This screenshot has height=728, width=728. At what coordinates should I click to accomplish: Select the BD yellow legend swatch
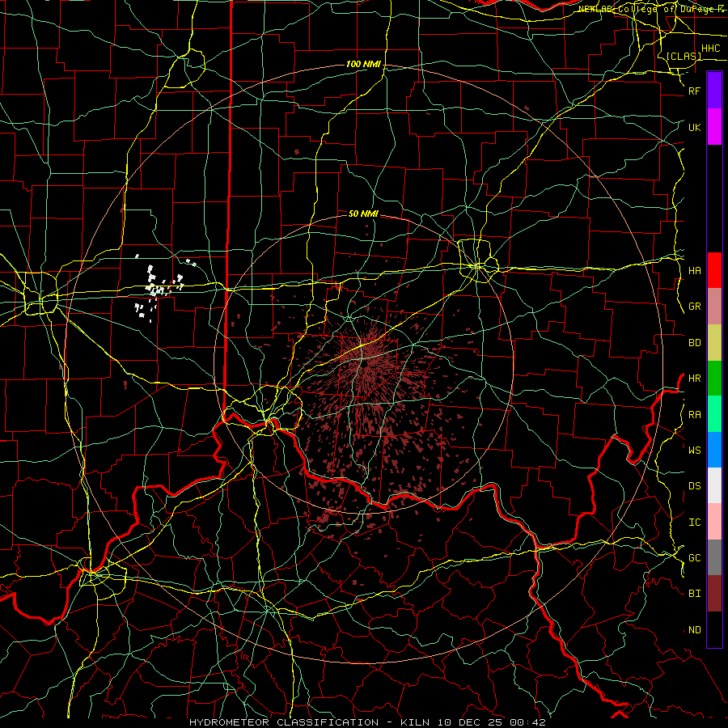[x=714, y=342]
